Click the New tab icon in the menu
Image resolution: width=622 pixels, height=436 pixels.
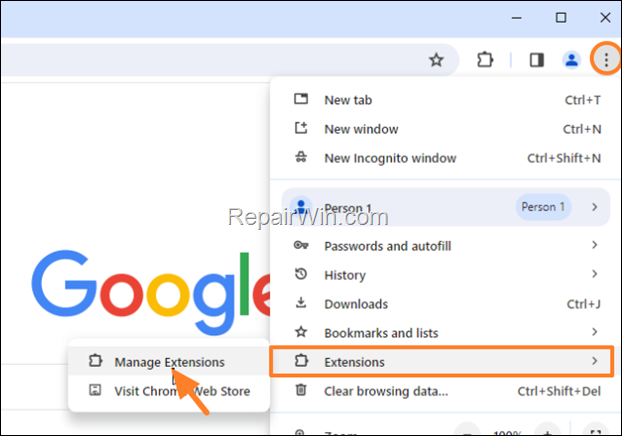click(301, 99)
